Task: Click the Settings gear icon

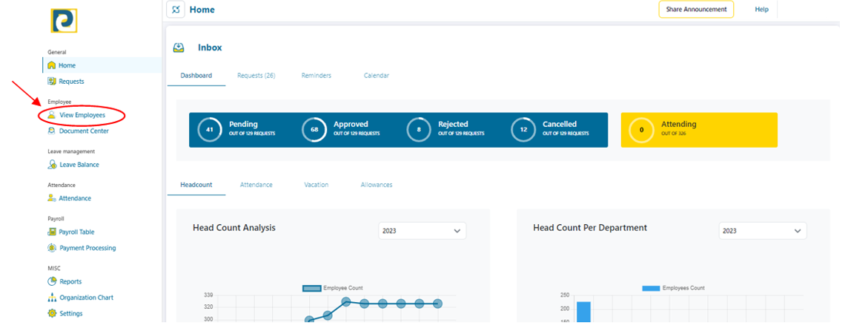Action: 52,313
